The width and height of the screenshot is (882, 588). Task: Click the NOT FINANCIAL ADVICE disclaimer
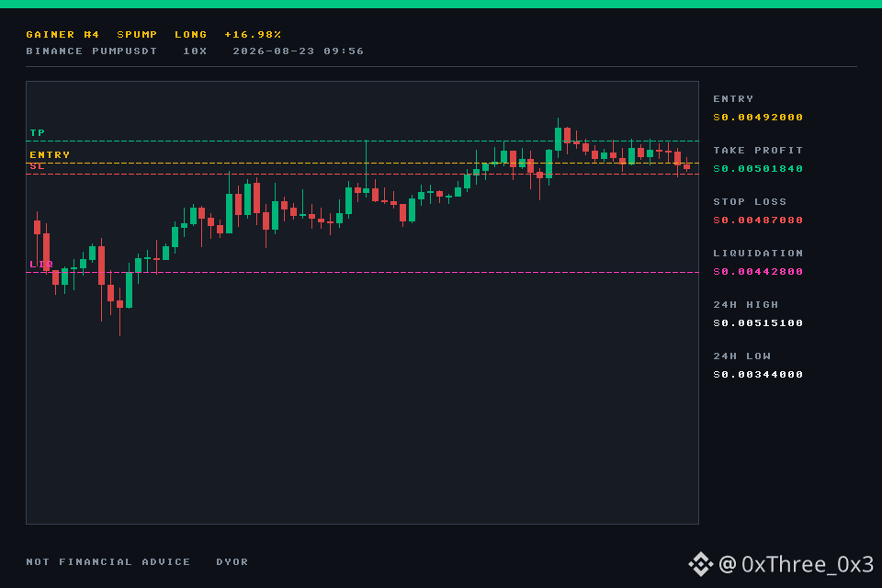point(108,562)
